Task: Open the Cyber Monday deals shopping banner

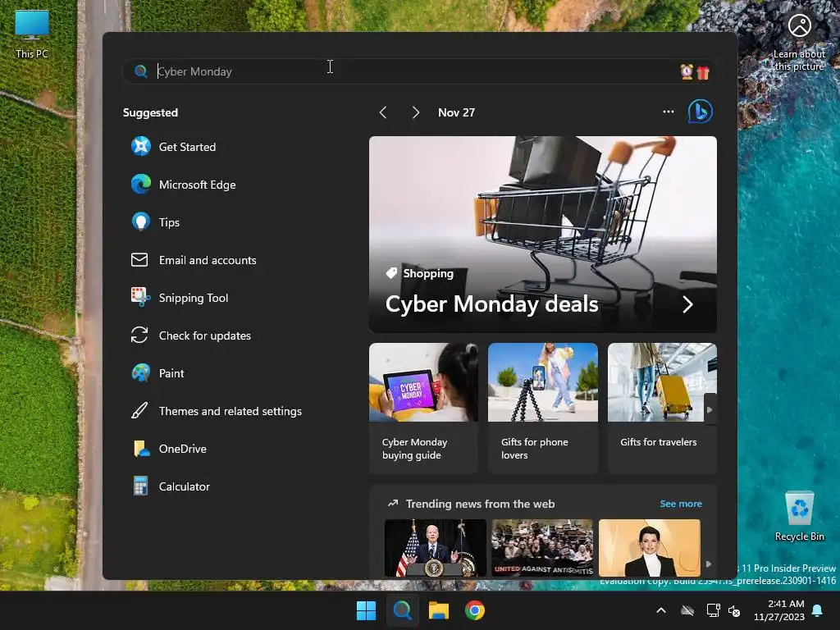Action: click(x=543, y=234)
